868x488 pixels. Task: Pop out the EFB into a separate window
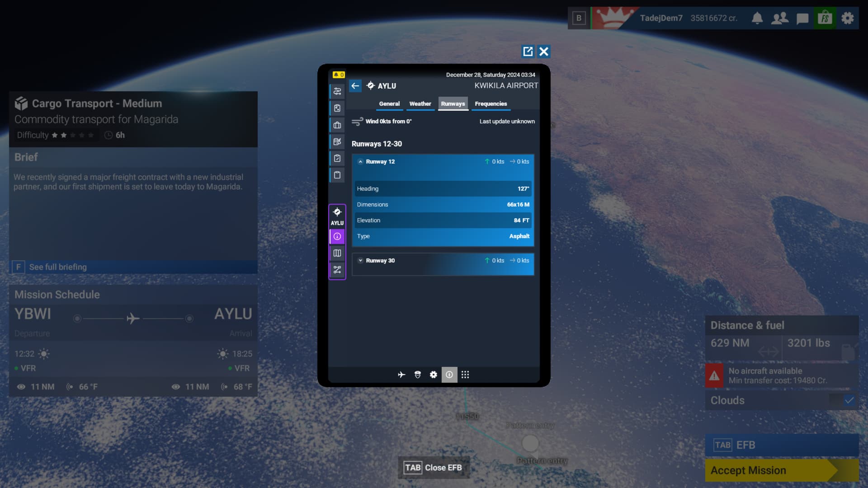pos(528,52)
